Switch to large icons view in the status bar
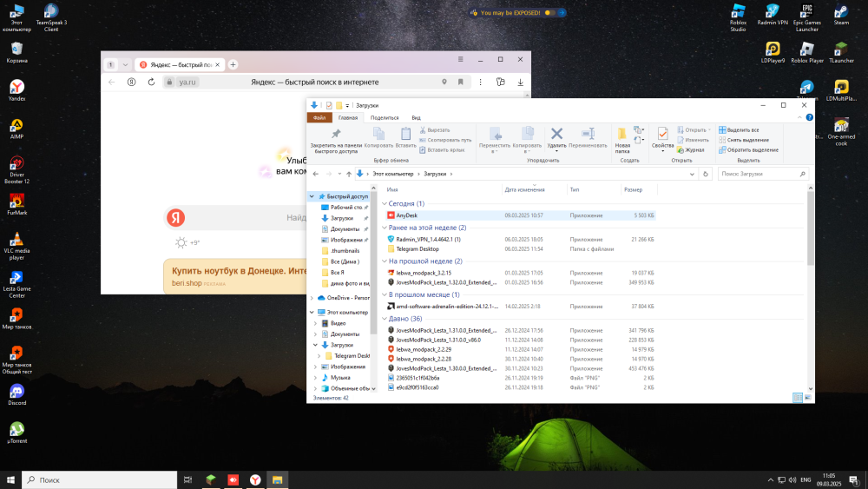This screenshot has height=489, width=868. tap(807, 398)
